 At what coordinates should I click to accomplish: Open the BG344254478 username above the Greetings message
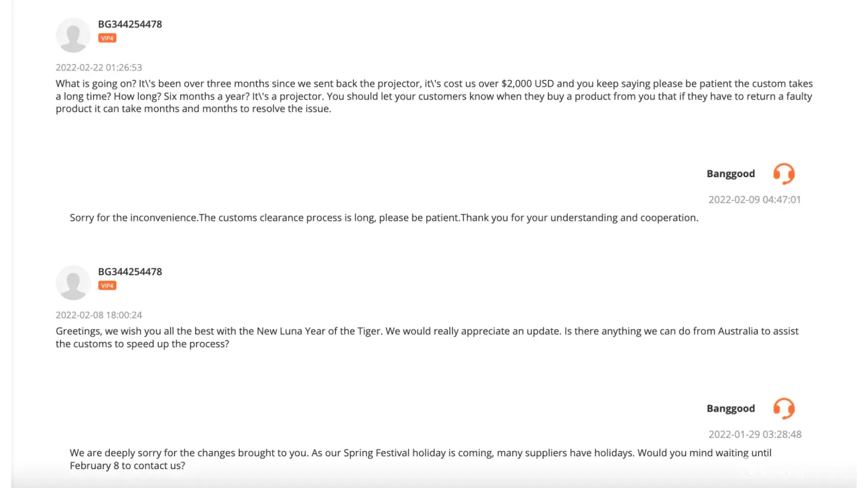tap(130, 272)
